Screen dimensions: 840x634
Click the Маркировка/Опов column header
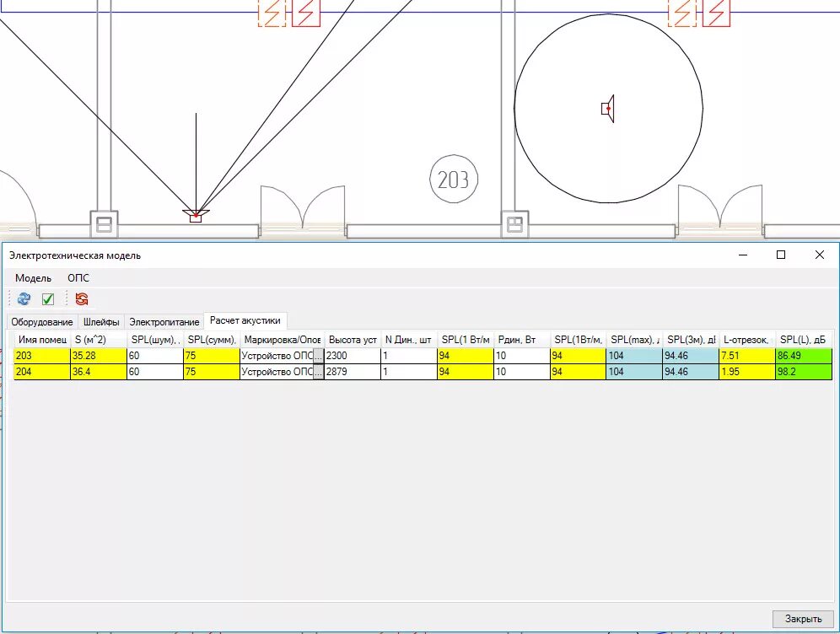coord(283,340)
